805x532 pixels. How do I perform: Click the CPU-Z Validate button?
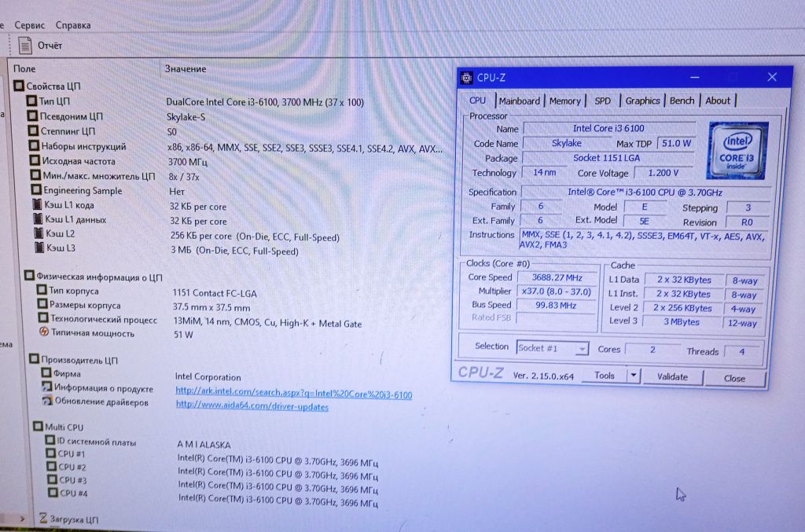(673, 376)
